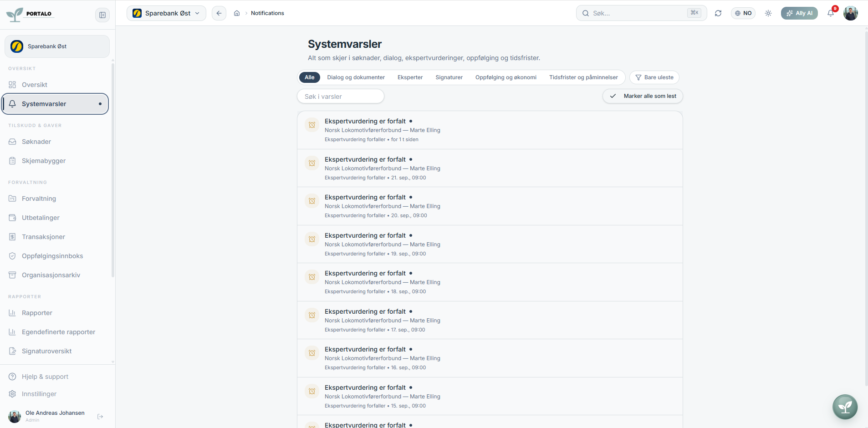Screen dimensions: 868x428
Task: Toggle the Bare uleste filter
Action: pyautogui.click(x=654, y=77)
